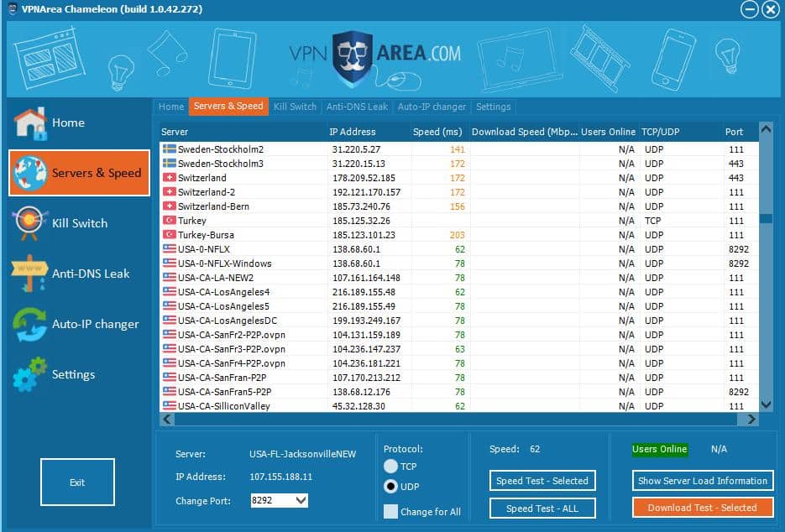Sort by the Speed (ms) column header
Image resolution: width=785 pixels, height=532 pixels.
point(440,132)
